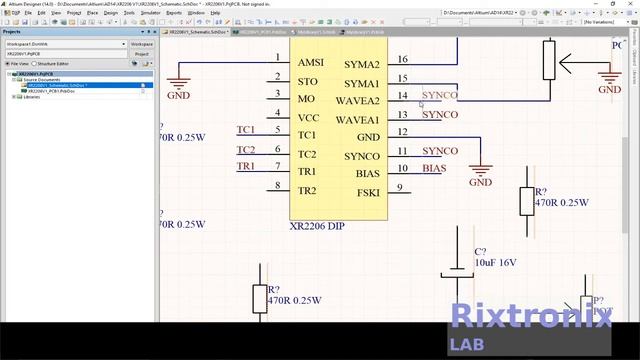Select the VCC power port tool

pos(303,22)
